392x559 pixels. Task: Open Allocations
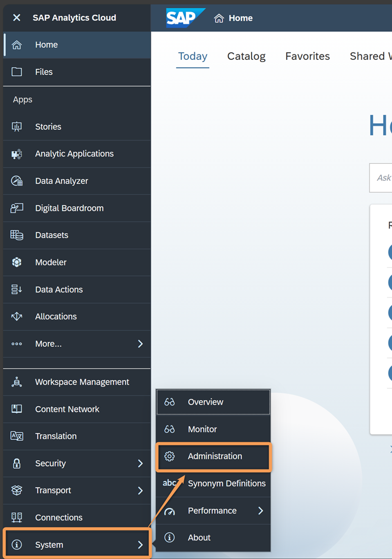pyautogui.click(x=77, y=316)
